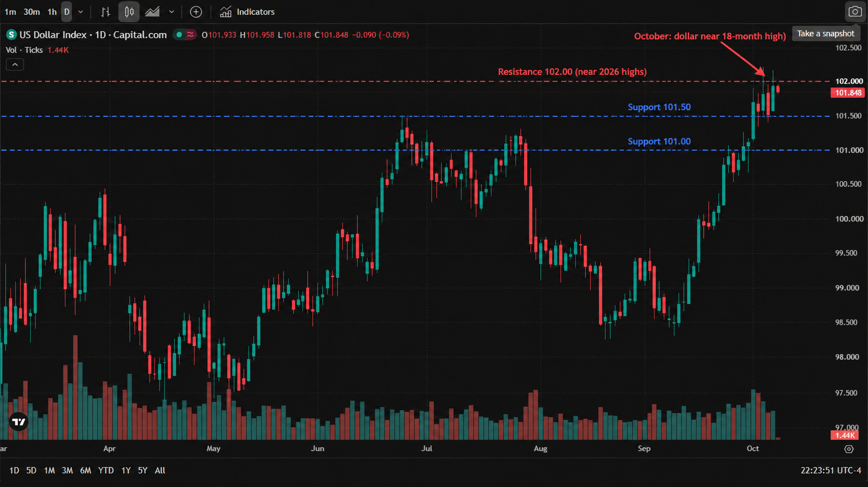Click the Jul label on time axis

(x=427, y=449)
